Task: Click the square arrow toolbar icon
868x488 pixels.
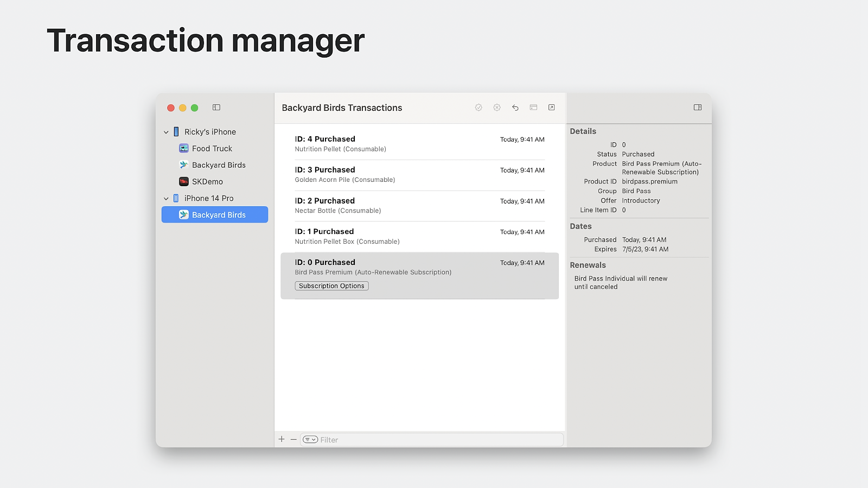Action: 552,107
